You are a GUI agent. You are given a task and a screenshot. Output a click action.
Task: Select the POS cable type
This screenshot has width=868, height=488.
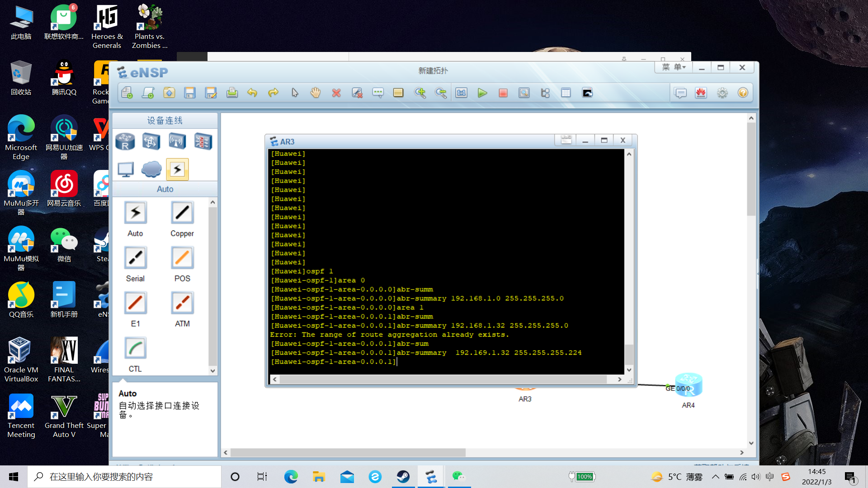[x=182, y=264]
